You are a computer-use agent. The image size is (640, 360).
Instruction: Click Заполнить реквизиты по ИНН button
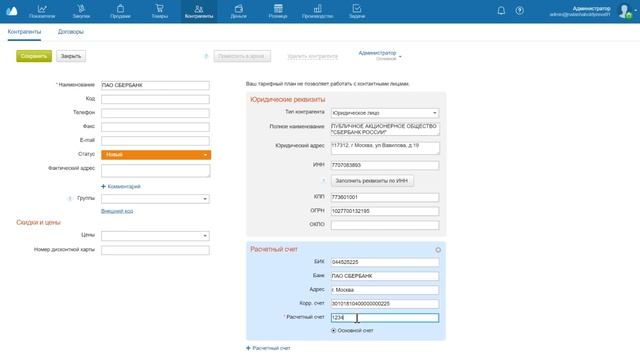[372, 181]
